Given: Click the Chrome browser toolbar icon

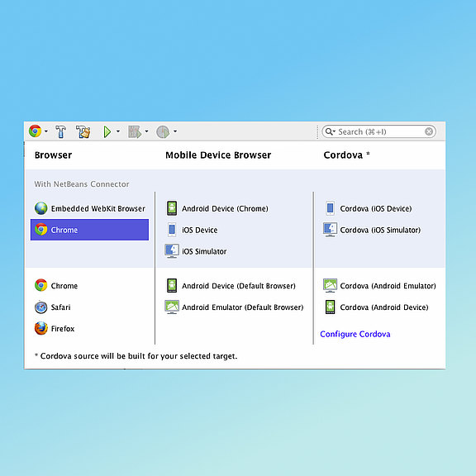Looking at the screenshot, I should (x=36, y=131).
